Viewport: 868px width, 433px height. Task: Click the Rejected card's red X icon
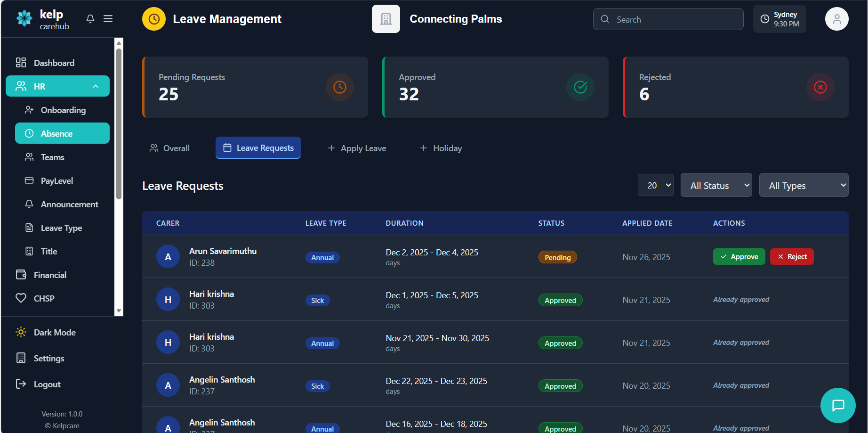click(820, 87)
